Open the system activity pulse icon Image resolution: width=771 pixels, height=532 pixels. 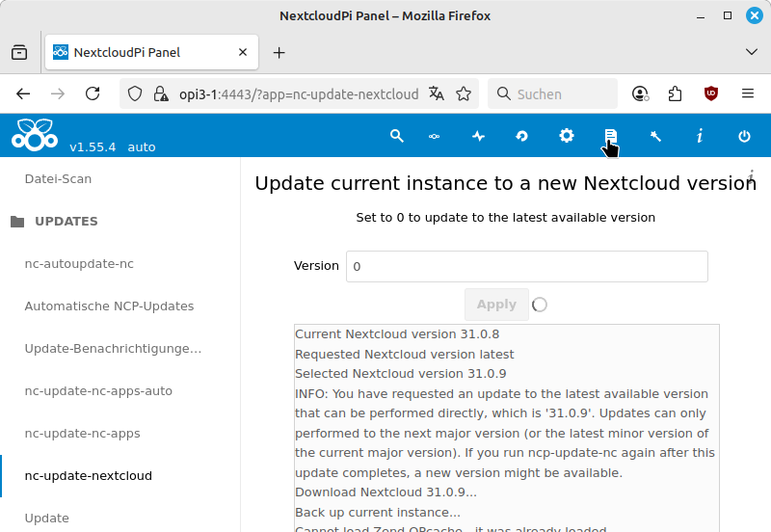(478, 136)
